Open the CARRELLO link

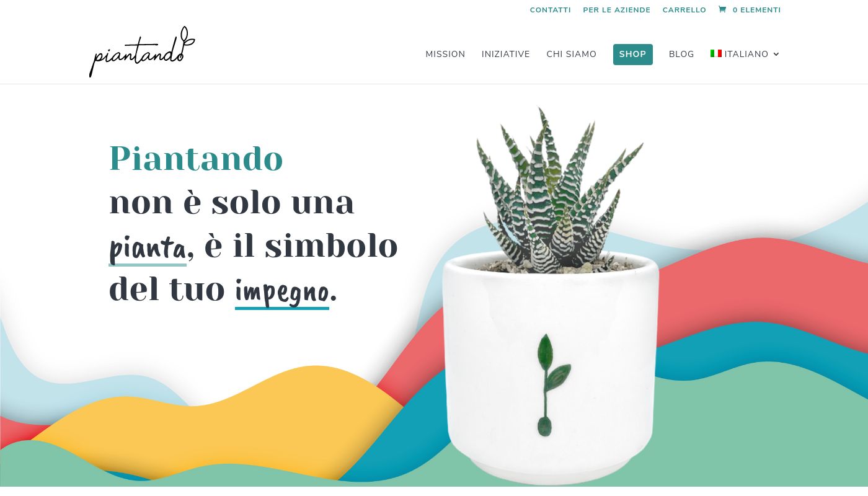pos(684,10)
